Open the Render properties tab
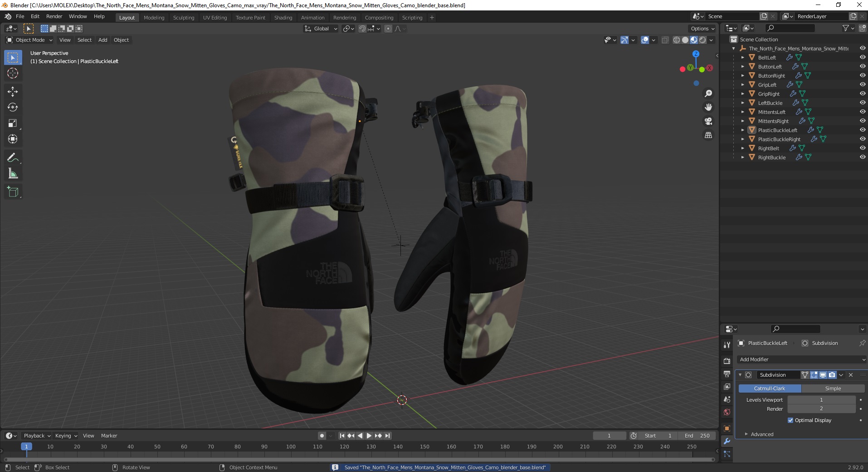The height and width of the screenshot is (472, 868). coord(727,361)
